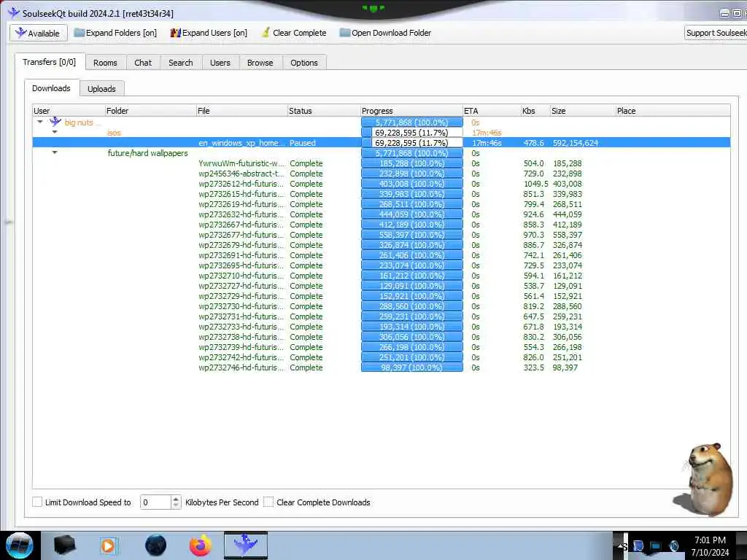
Task: Click progress bar of isos folder row
Action: tap(411, 133)
